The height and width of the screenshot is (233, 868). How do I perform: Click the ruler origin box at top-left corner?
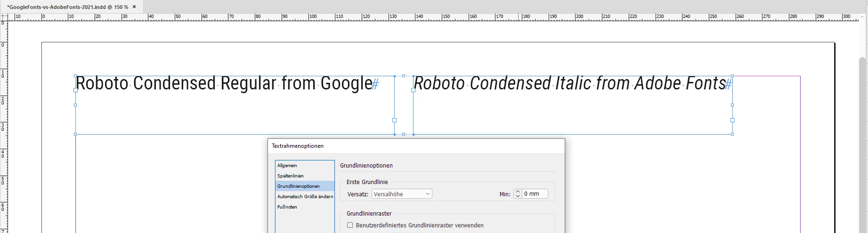point(4,16)
